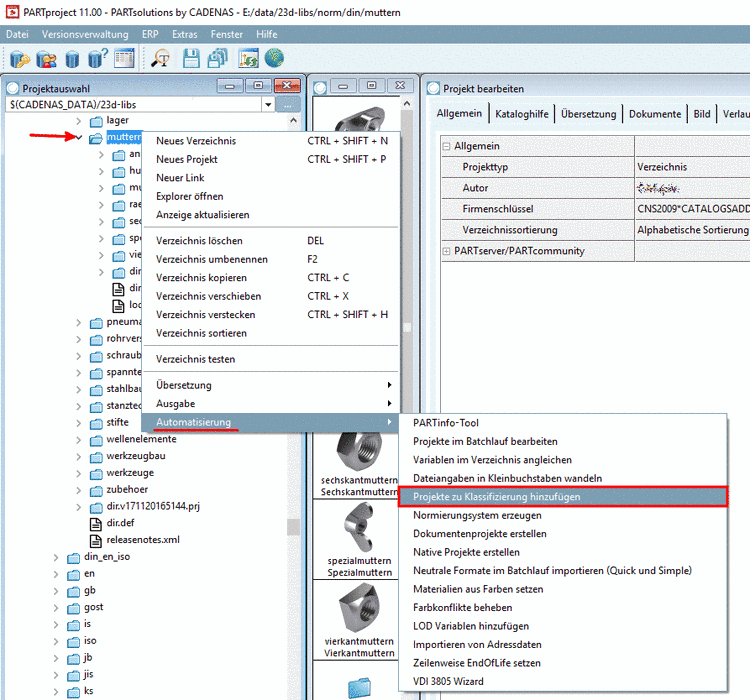Select Verzeichnis testen in the context menu
The height and width of the screenshot is (700, 750).
click(270, 359)
